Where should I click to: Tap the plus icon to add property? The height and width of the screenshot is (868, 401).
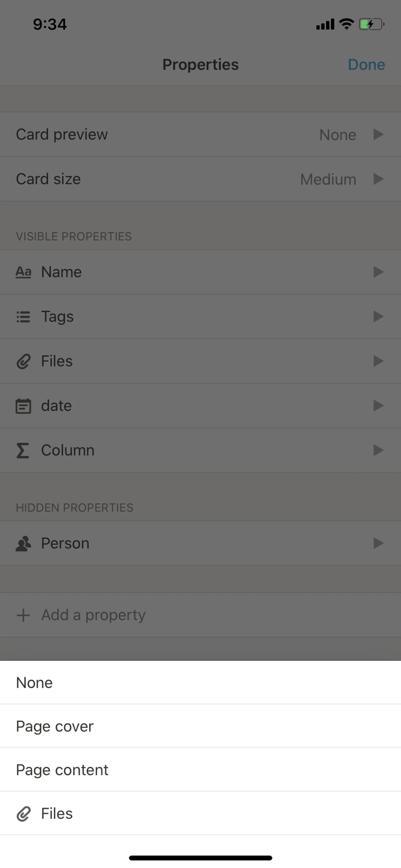pyautogui.click(x=23, y=615)
